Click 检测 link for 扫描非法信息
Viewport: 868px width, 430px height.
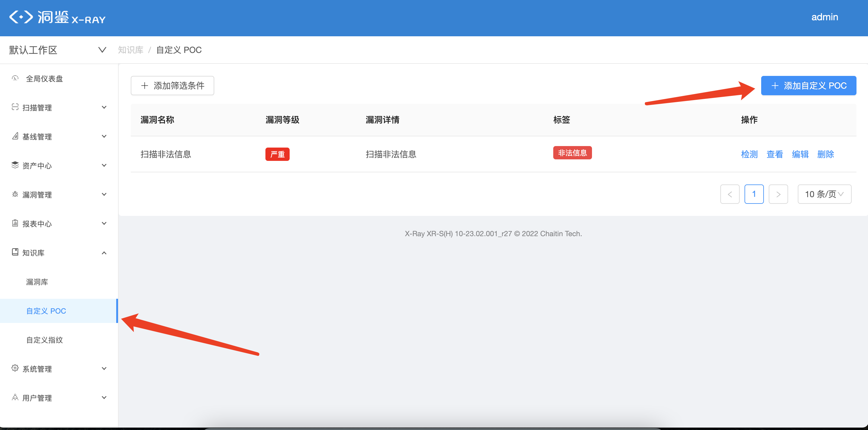[749, 154]
